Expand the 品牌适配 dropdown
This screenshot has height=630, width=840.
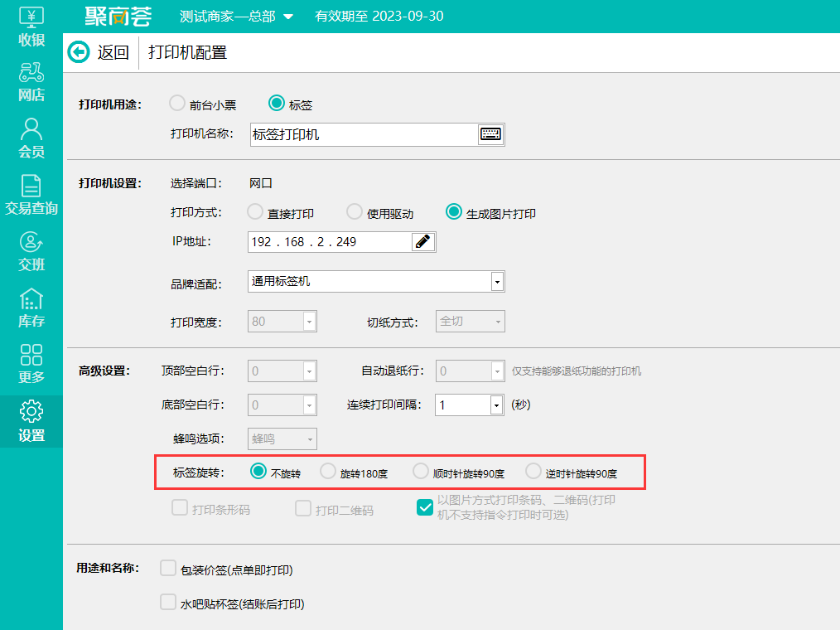coord(496,282)
